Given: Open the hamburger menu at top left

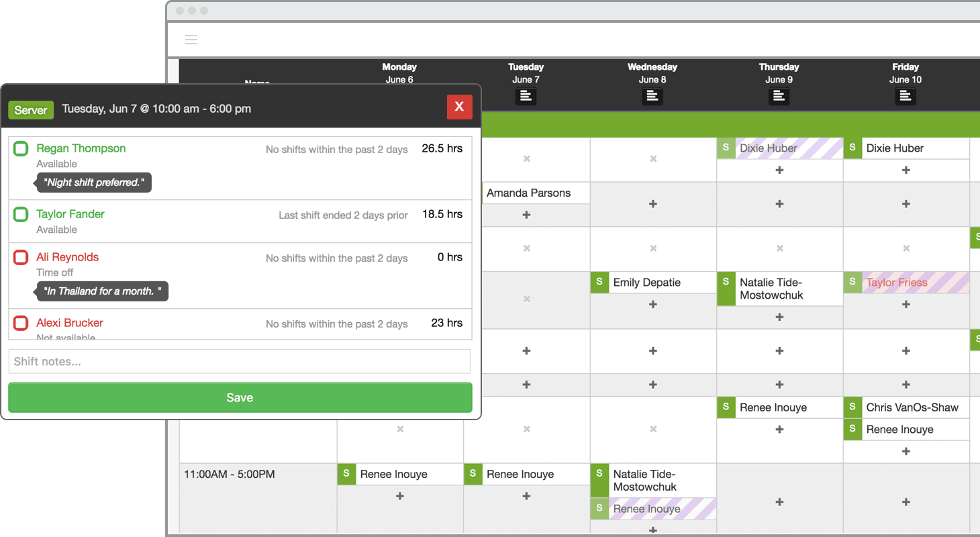Looking at the screenshot, I should tap(191, 40).
